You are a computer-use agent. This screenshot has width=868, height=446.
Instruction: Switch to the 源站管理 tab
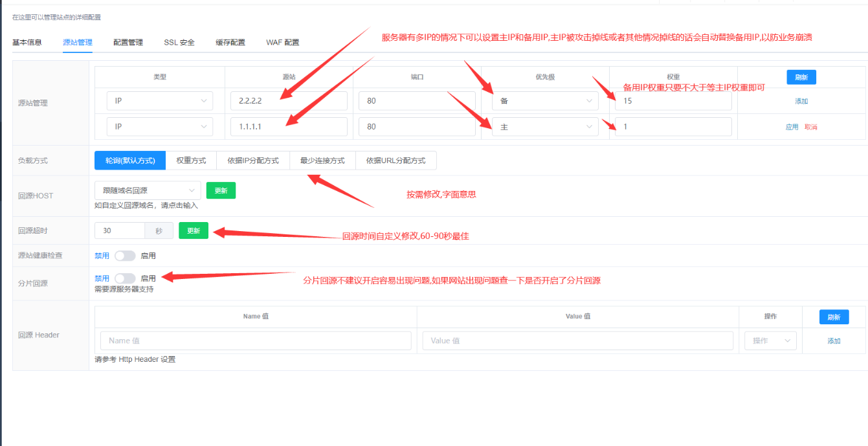[78, 42]
